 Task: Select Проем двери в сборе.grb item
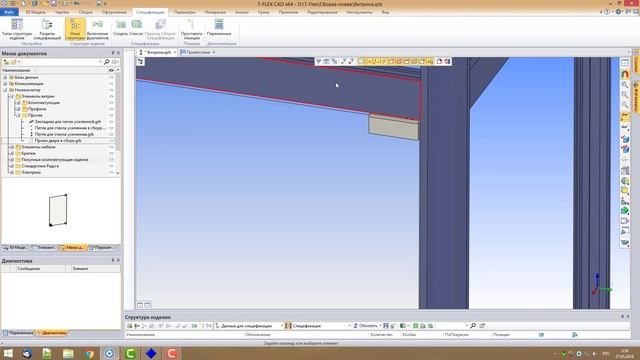click(x=58, y=140)
